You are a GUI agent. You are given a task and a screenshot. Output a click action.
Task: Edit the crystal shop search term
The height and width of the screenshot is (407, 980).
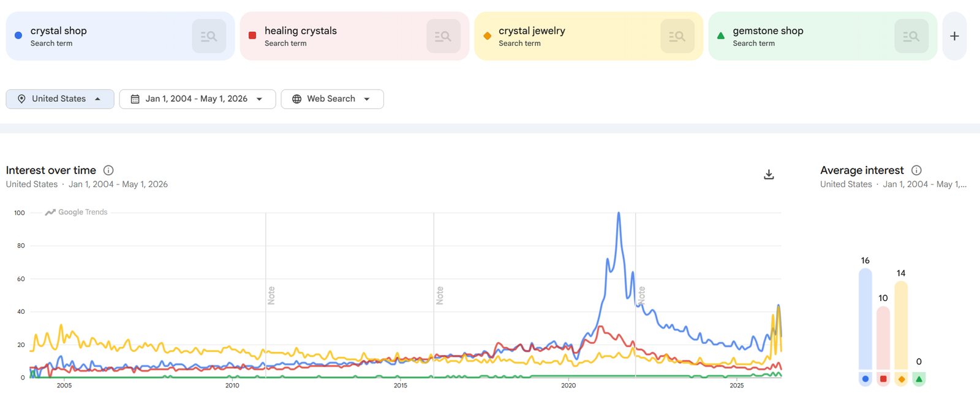(x=59, y=31)
